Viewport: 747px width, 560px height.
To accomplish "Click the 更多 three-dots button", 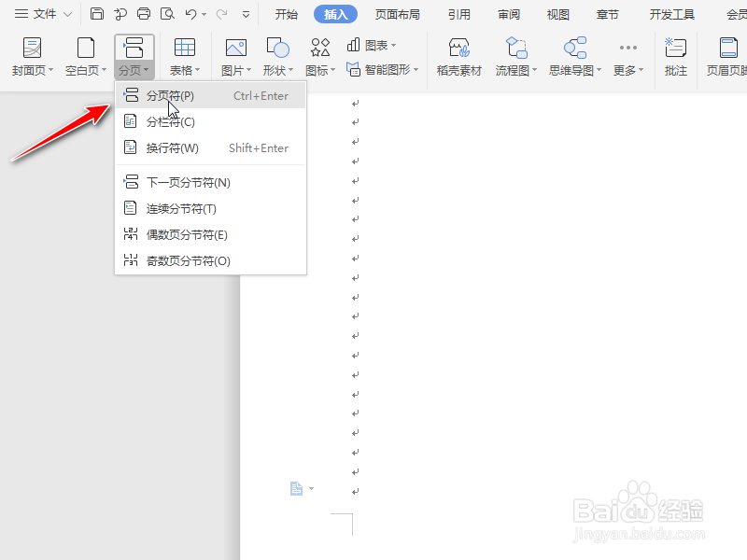I will (627, 57).
